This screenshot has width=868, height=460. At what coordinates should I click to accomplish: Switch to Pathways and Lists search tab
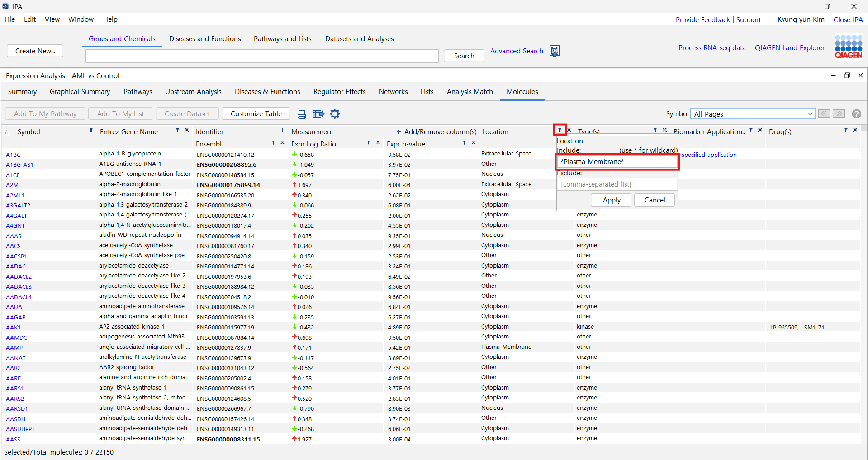pos(283,39)
